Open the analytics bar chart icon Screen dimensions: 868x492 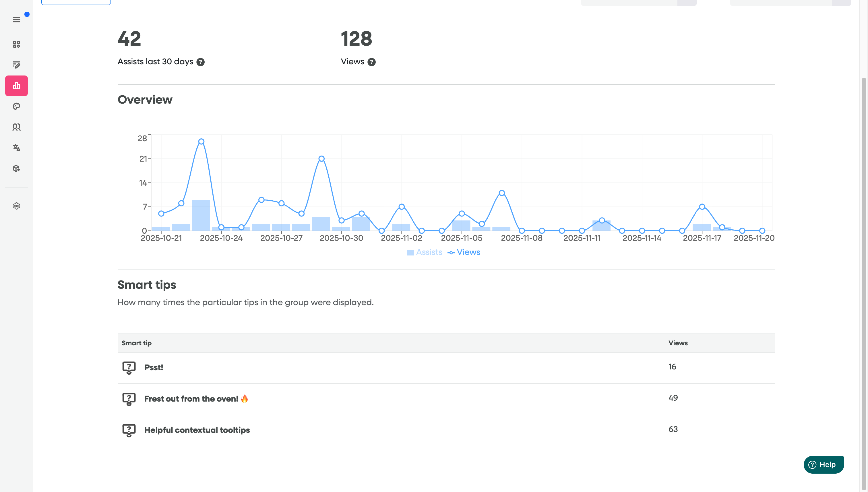tap(16, 86)
